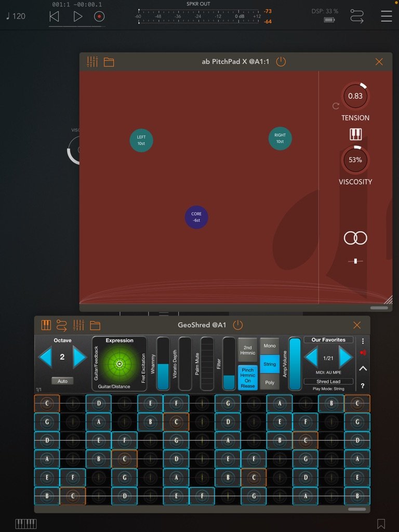399x532 pixels.
Task: Close the PitchPad X window
Action: coord(379,62)
